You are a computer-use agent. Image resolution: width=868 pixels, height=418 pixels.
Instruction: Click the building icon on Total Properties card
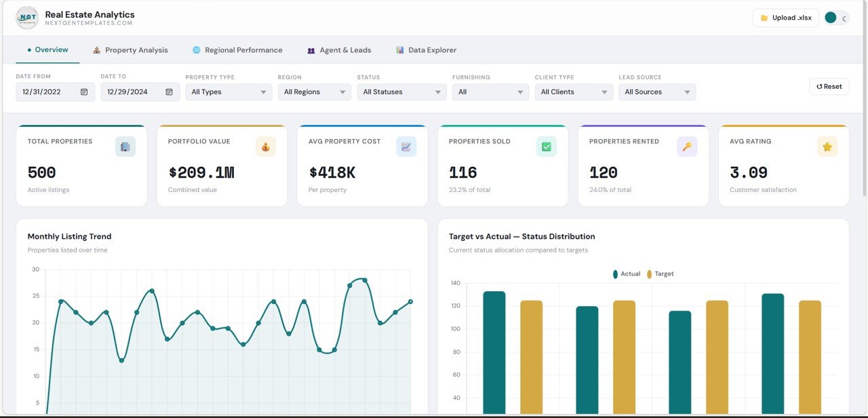[x=125, y=146]
